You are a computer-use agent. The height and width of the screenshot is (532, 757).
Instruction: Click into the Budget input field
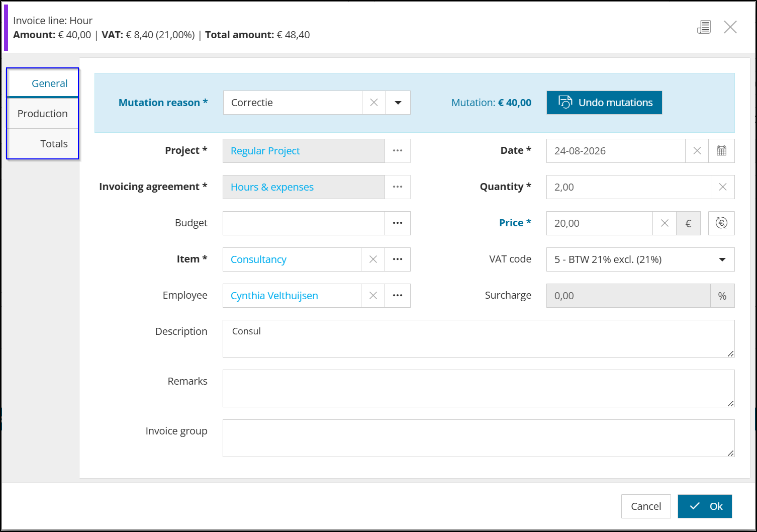click(304, 223)
